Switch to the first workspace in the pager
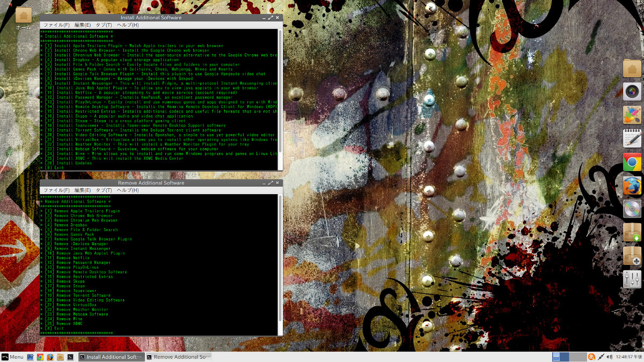 click(x=560, y=357)
